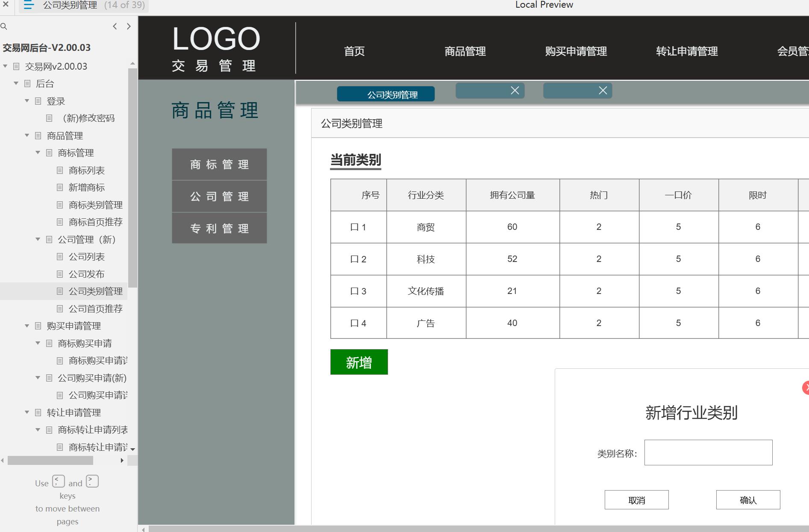This screenshot has width=809, height=532.
Task: Tick checkbox for row 4 广告
Action: point(354,323)
